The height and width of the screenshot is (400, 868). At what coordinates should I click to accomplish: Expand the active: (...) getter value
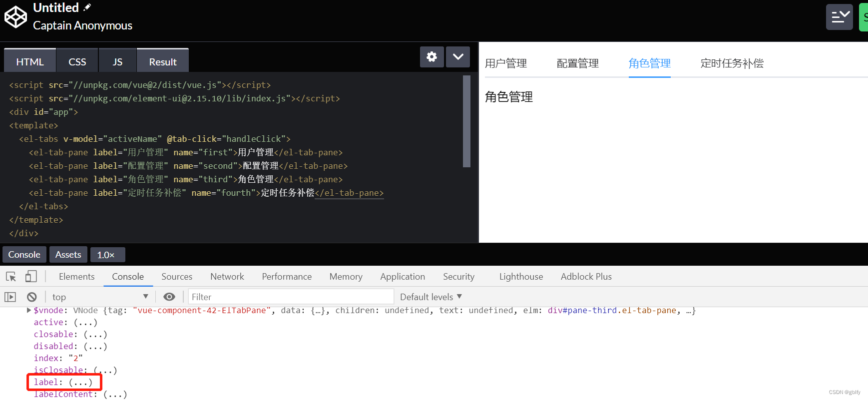[85, 323]
